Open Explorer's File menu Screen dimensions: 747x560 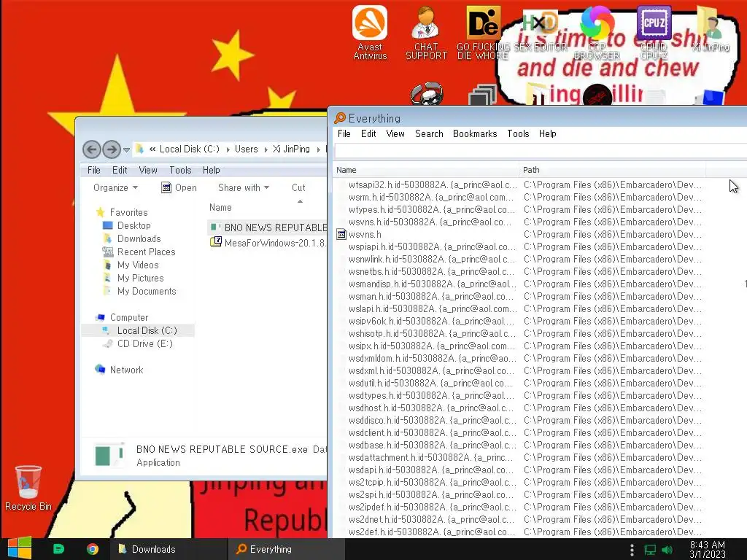(x=94, y=170)
